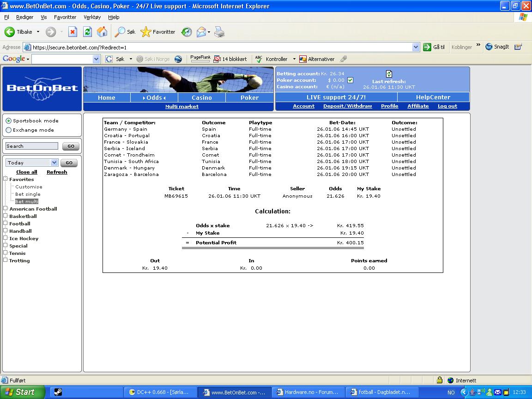Click Close all link in sidebar

pos(27,172)
